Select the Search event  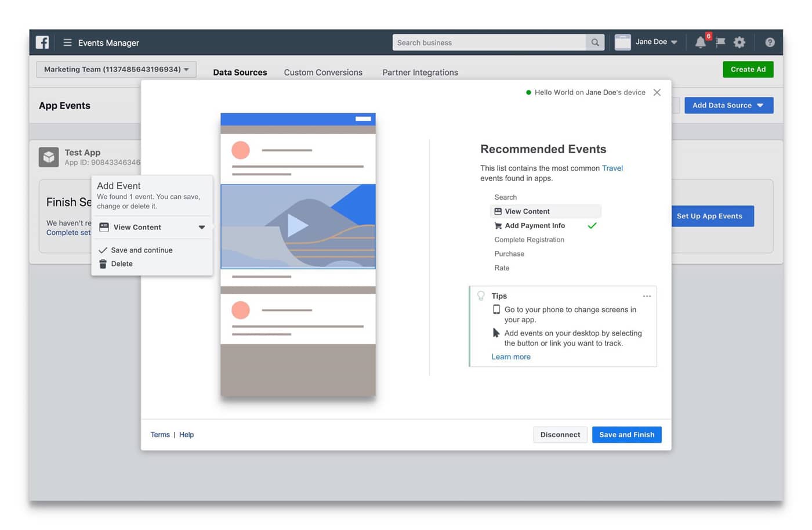505,197
